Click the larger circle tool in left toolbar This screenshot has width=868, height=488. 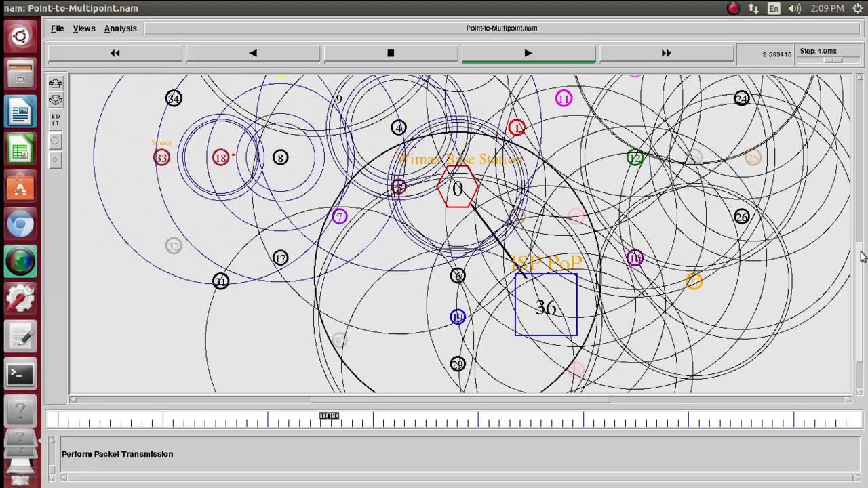[56, 142]
